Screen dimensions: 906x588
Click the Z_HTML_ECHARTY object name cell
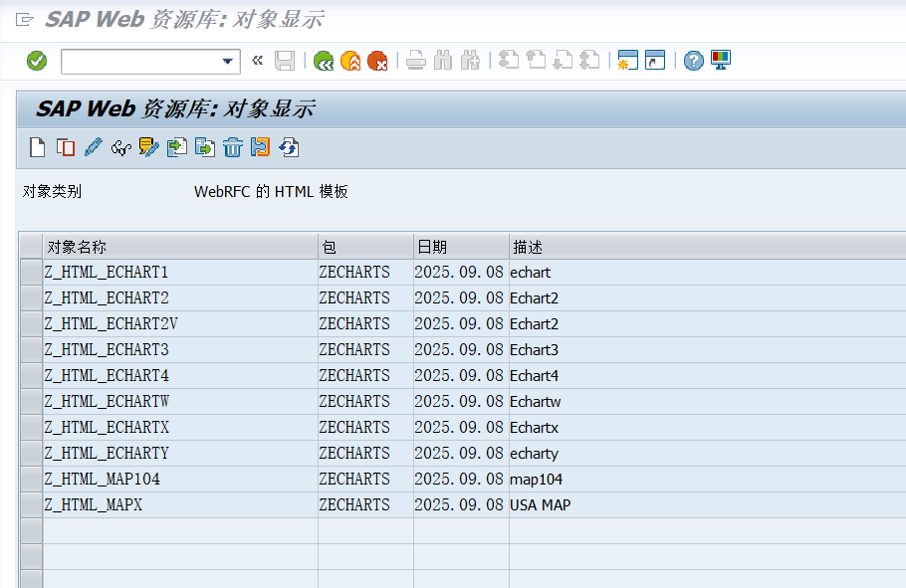tap(180, 454)
